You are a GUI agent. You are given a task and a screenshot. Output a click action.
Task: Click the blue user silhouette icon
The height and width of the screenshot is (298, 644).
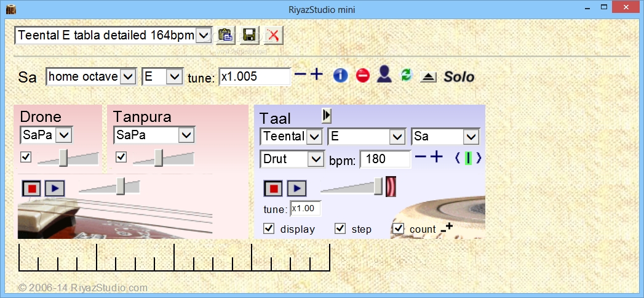(384, 74)
